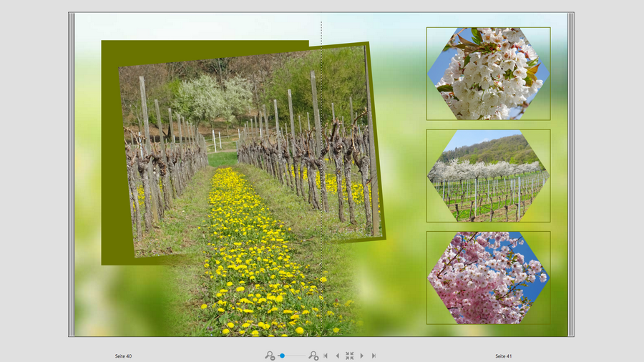Select the pink blossom hexagon photo
Image resolution: width=644 pixels, height=362 pixels.
(x=488, y=278)
